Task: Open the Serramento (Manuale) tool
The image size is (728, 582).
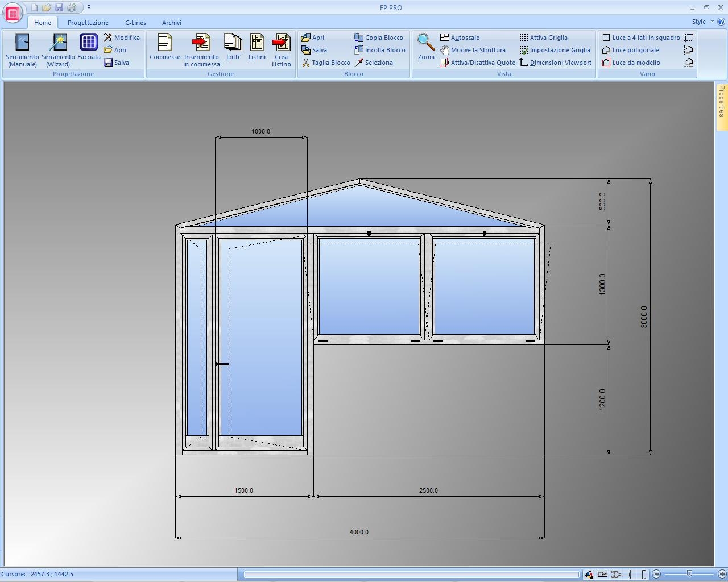Action: coord(22,50)
